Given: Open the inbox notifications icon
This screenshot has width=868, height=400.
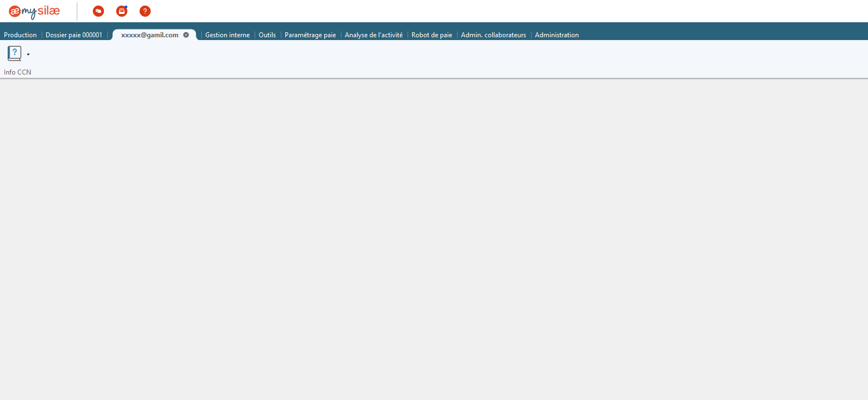Looking at the screenshot, I should tap(122, 11).
